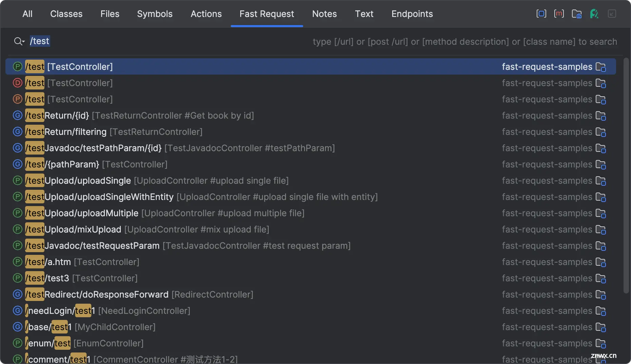Select /test/a.htm [TestController] result
Screen dimensions: 631x364
[x=311, y=262]
